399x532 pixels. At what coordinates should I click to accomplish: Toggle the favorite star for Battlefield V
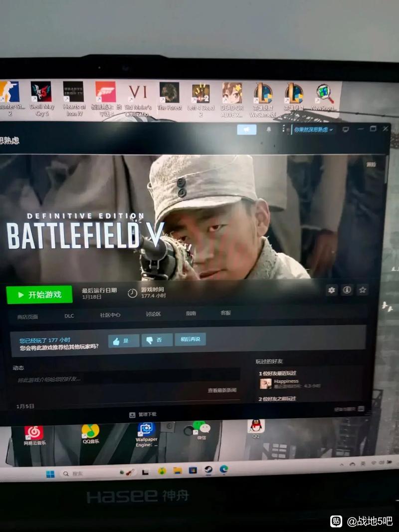pyautogui.click(x=363, y=290)
